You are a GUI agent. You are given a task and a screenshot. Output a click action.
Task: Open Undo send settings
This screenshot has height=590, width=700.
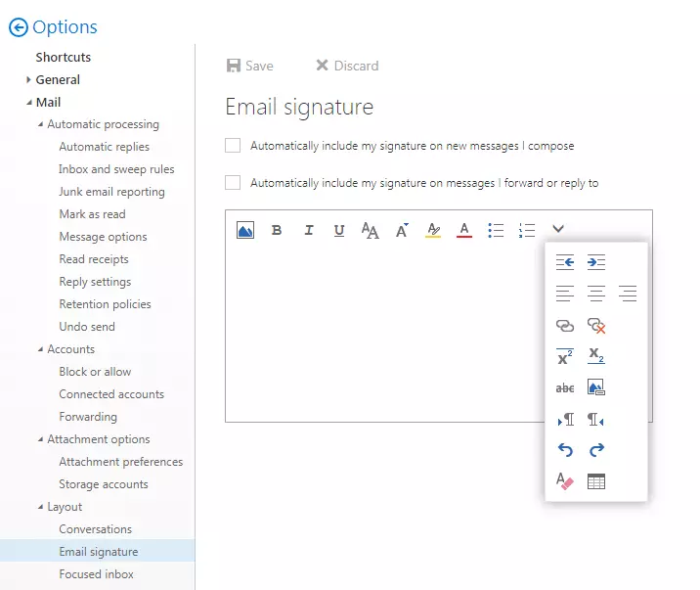coord(87,327)
